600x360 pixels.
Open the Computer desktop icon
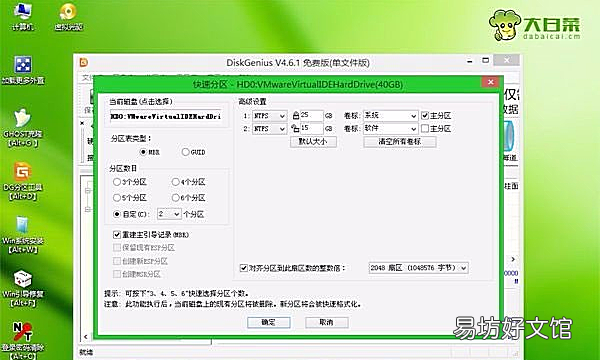pos(22,16)
